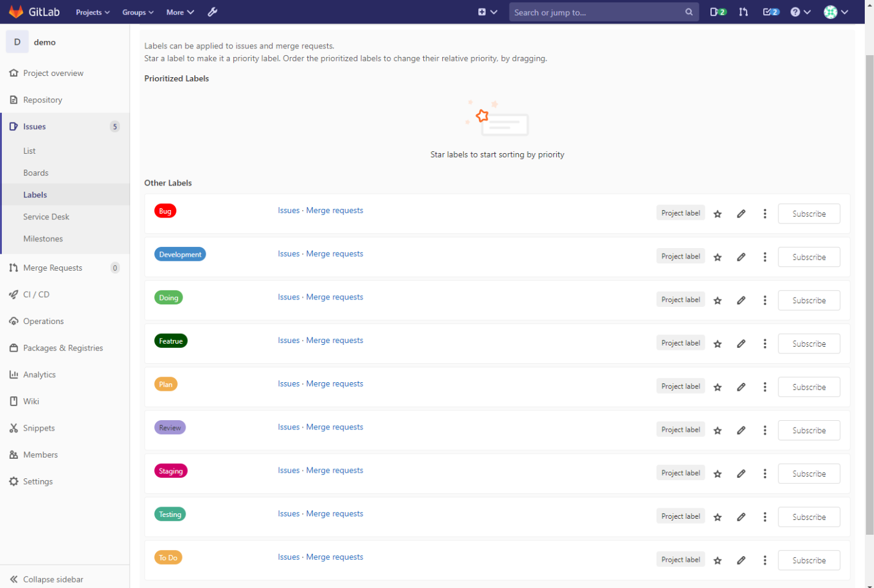Subscribe to the Testing label
The width and height of the screenshot is (874, 588).
[x=808, y=516]
